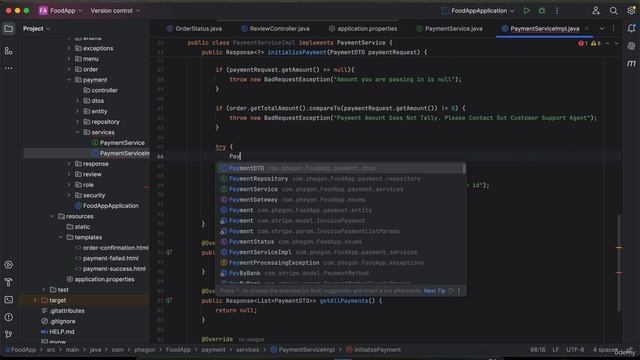Switch to PaymentService.java tab
Viewport: 640px width, 360px height.
coord(449,29)
